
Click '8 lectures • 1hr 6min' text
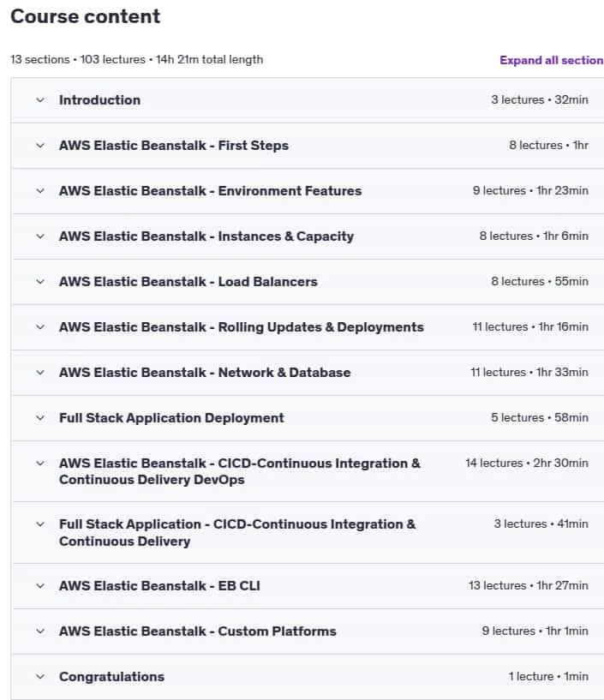pos(534,236)
